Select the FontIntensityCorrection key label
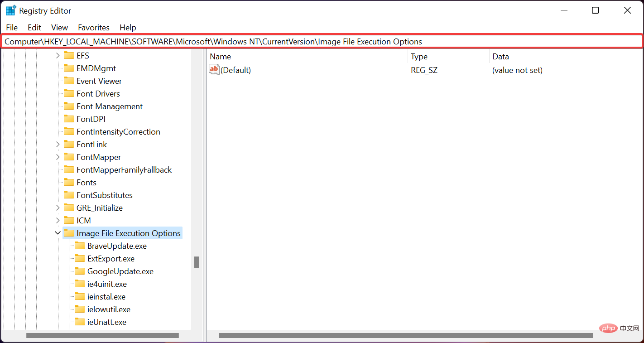 pyautogui.click(x=118, y=132)
